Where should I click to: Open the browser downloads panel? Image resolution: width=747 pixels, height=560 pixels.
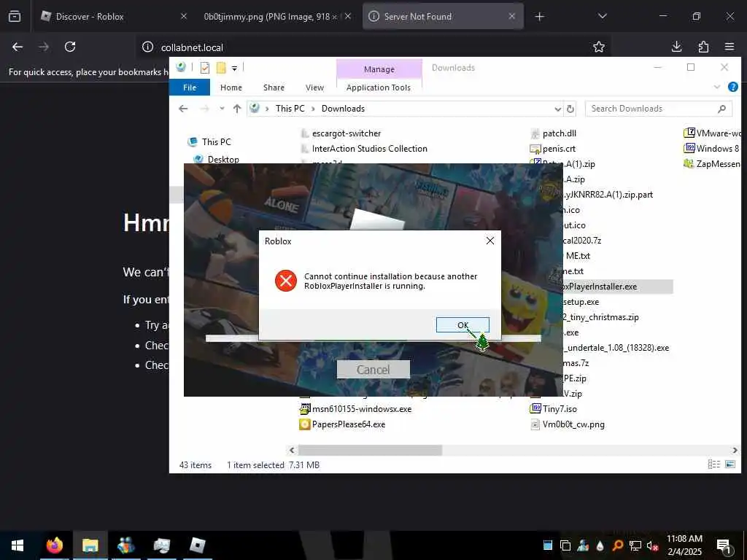676,47
